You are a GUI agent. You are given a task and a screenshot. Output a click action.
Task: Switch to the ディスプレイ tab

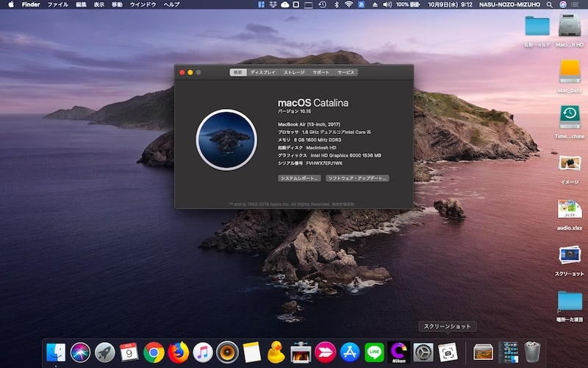coord(263,72)
